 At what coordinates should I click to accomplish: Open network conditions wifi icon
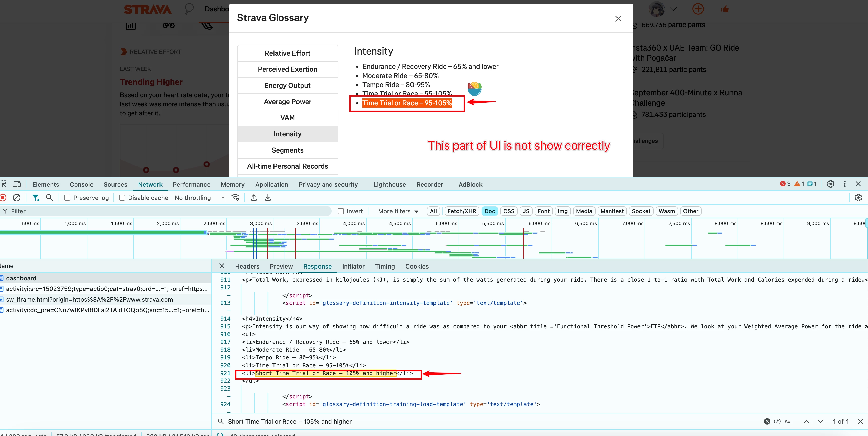(x=235, y=198)
